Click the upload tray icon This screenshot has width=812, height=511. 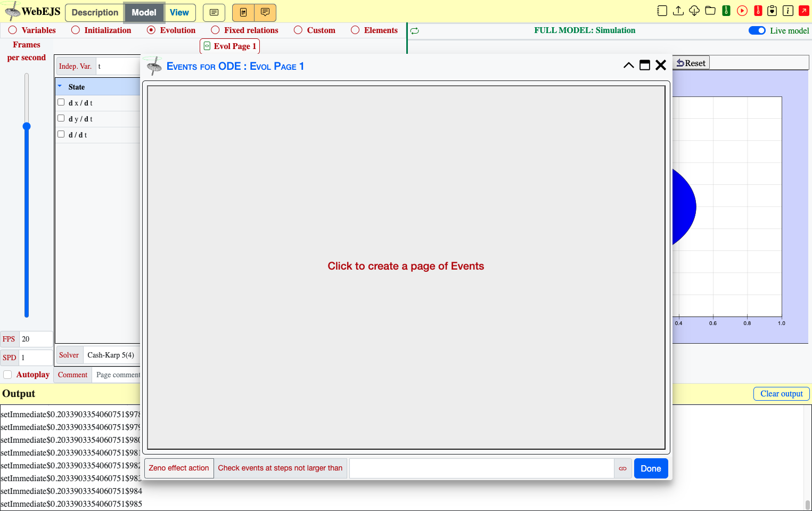tap(678, 11)
